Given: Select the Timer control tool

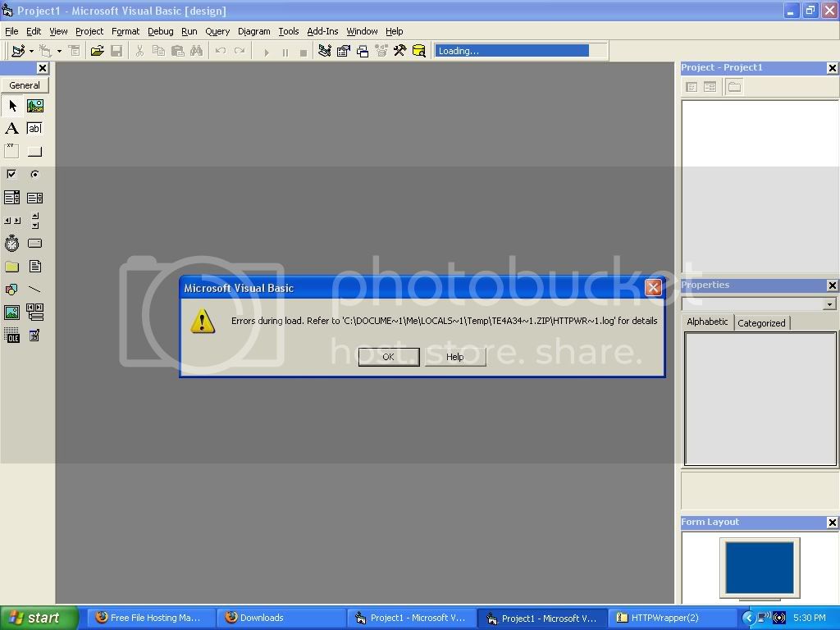Looking at the screenshot, I should 12,244.
